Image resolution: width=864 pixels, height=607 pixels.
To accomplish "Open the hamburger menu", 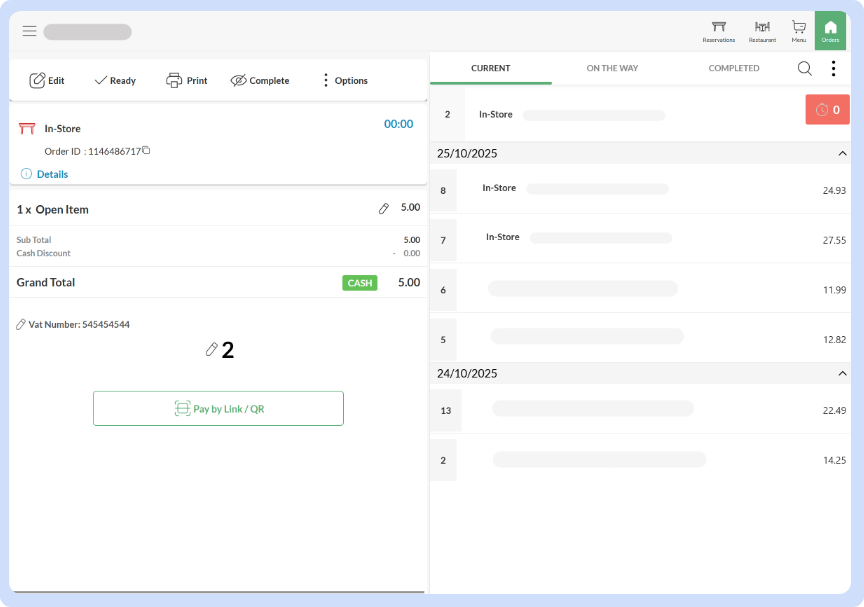I will tap(29, 31).
